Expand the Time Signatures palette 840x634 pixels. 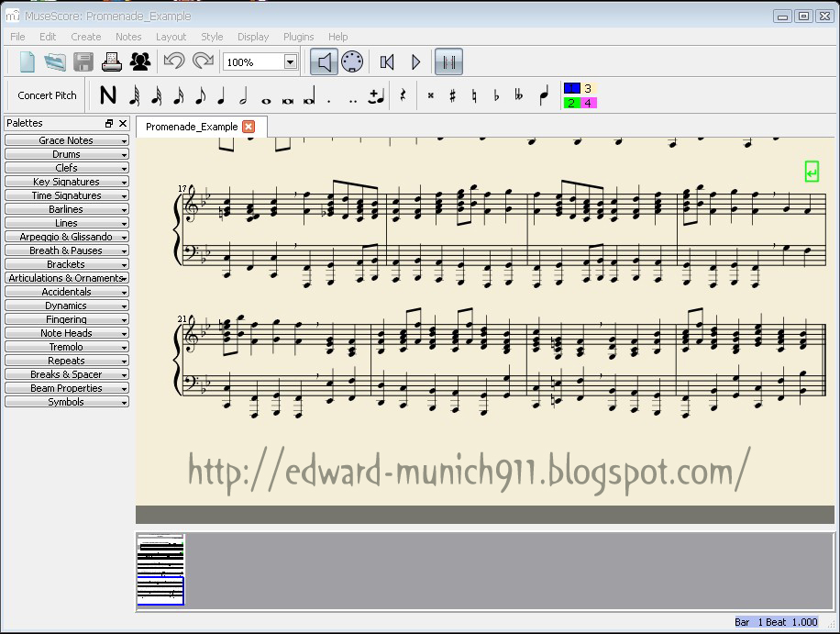tap(66, 195)
